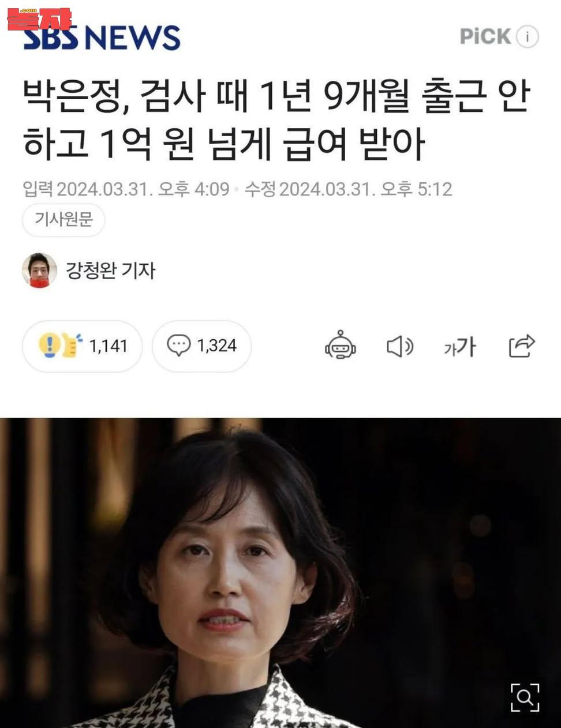Screen dimensions: 561x728
Task: Open the 1,324 comments count
Action: point(216,346)
